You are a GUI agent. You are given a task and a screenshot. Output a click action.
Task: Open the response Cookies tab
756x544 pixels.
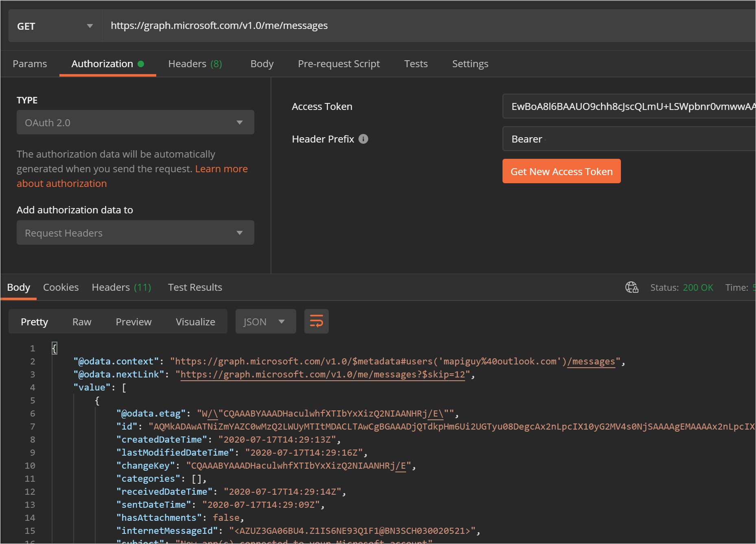61,287
